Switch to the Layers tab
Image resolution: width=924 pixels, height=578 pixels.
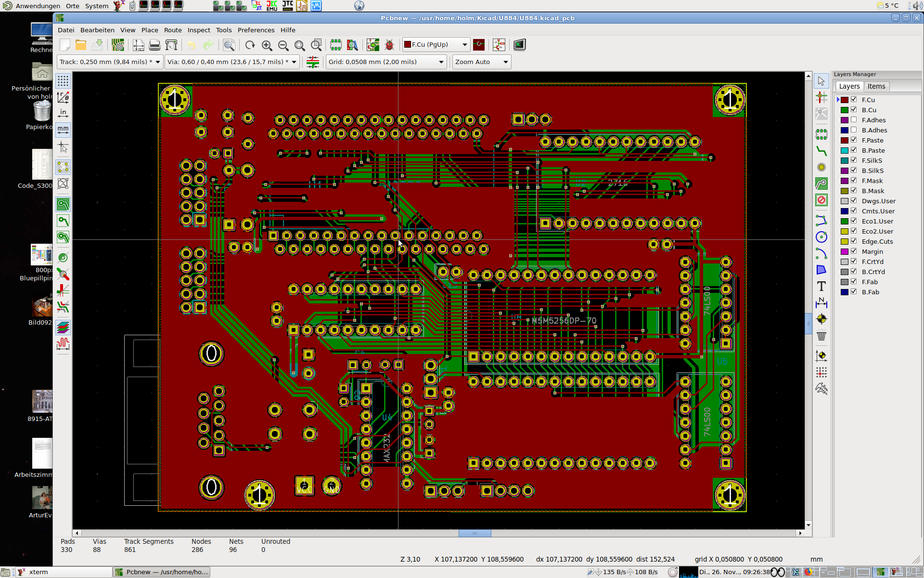[849, 86]
